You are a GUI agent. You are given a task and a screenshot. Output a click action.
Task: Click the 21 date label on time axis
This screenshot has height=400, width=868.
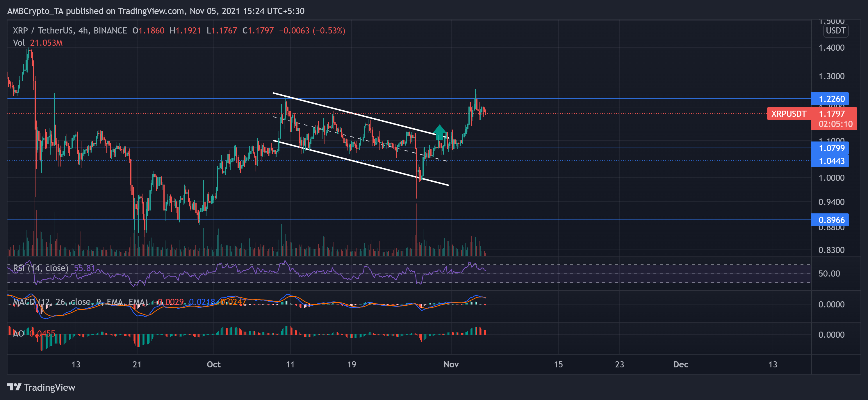tap(137, 364)
